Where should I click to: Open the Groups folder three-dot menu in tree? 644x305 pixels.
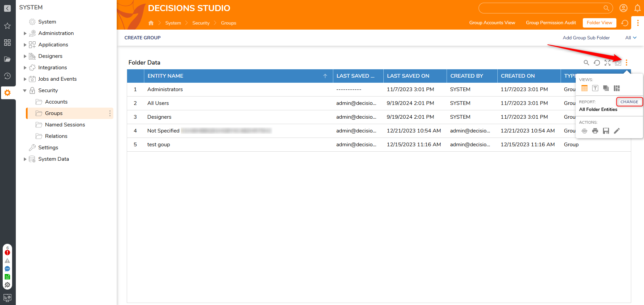tap(110, 113)
